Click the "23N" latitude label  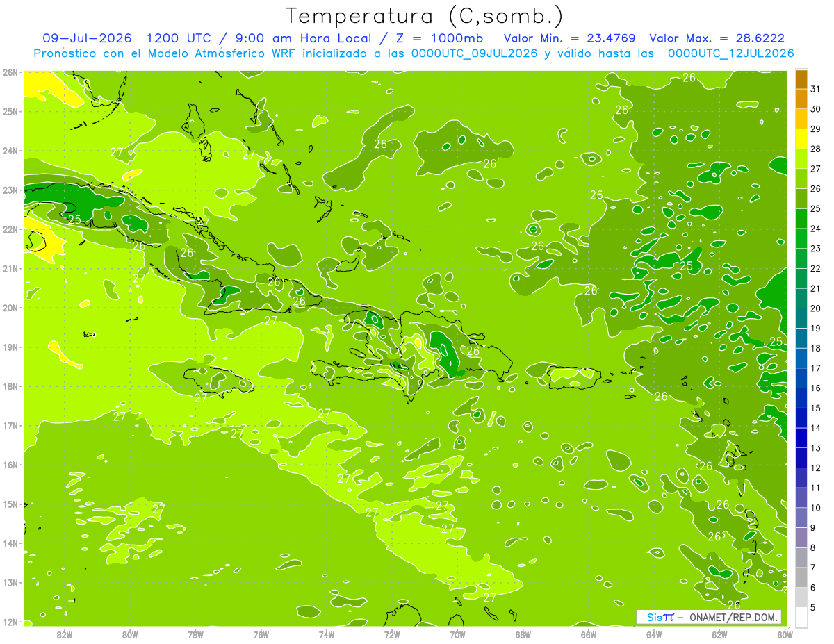(10, 190)
